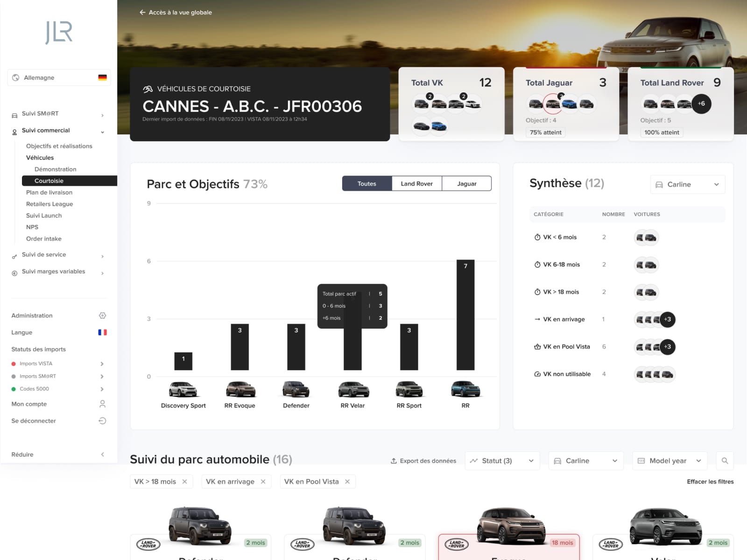
Task: Remove the VK en Pool Vista filter chip
Action: [x=347, y=482]
